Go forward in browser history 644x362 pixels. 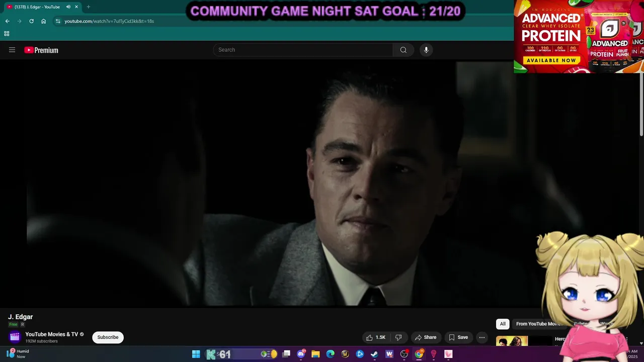click(19, 21)
